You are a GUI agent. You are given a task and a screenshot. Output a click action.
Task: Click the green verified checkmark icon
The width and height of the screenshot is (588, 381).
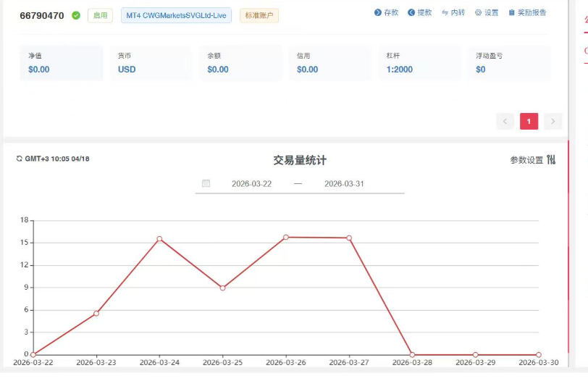click(76, 15)
